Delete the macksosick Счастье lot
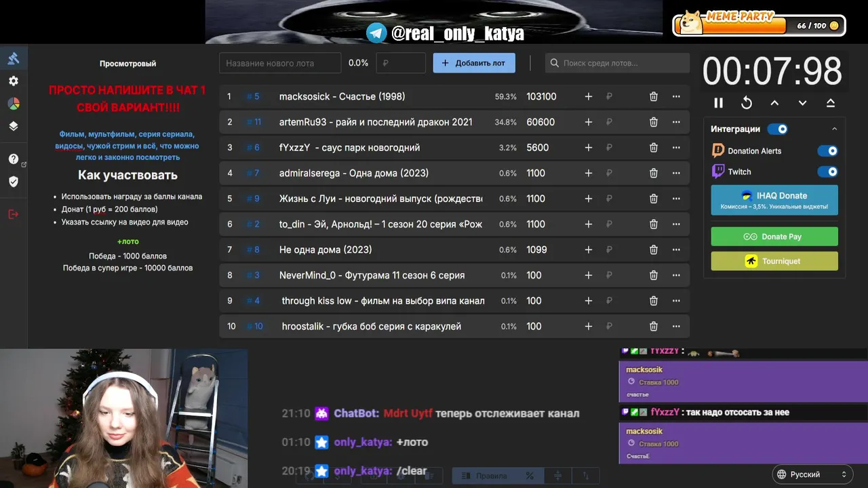The width and height of the screenshot is (868, 488). click(654, 97)
